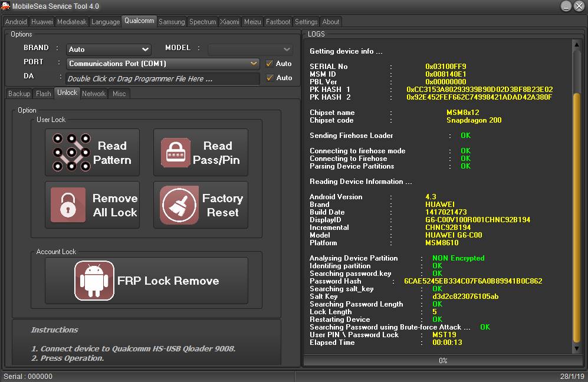Open the Misc sub-tab

point(119,94)
